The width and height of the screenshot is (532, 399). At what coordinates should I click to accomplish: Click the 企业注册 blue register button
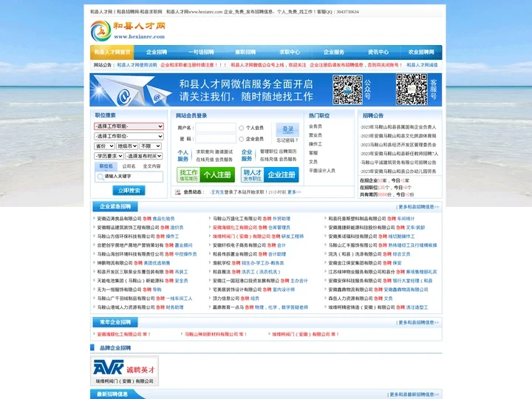(x=270, y=174)
